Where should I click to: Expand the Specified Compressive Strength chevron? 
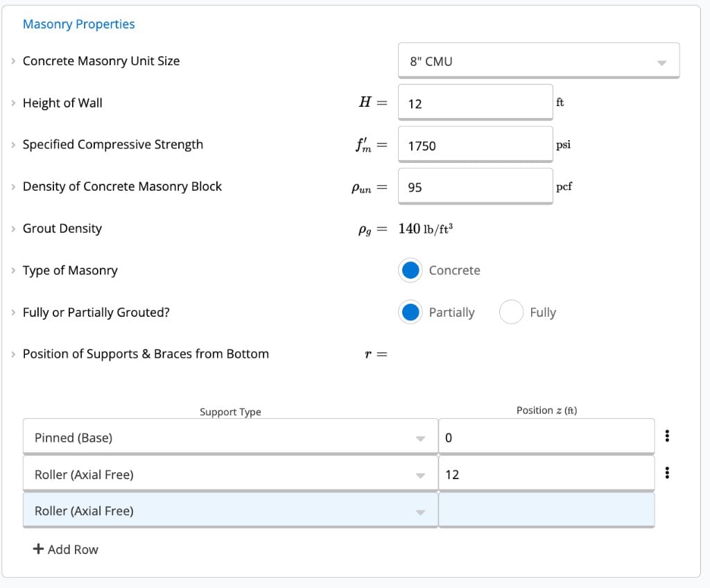pyautogui.click(x=13, y=144)
